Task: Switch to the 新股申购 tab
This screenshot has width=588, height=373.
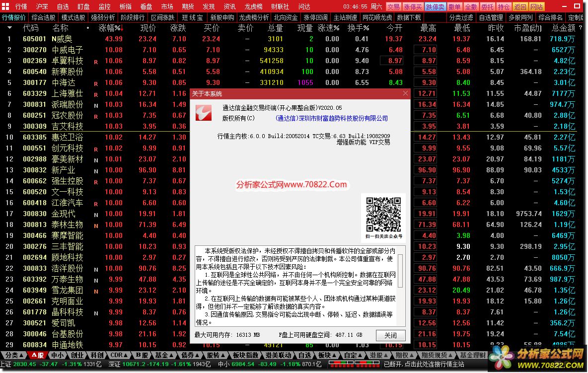Action: (x=222, y=17)
